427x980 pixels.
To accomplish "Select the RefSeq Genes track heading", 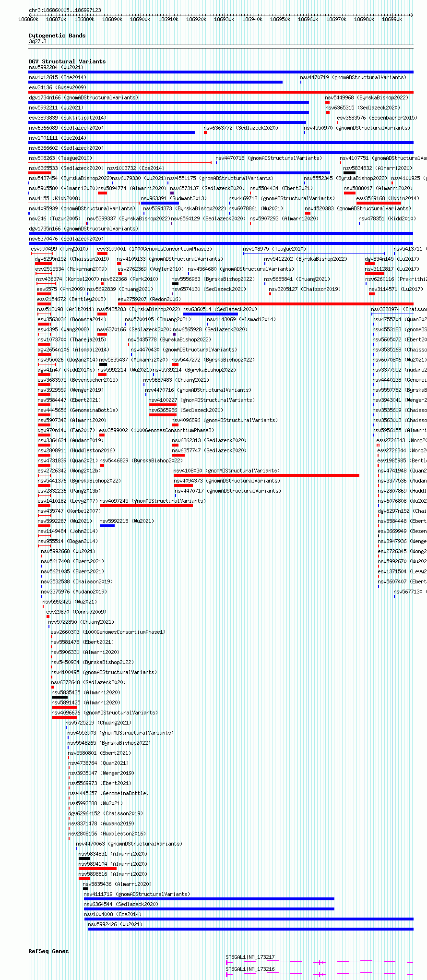I will point(48,951).
